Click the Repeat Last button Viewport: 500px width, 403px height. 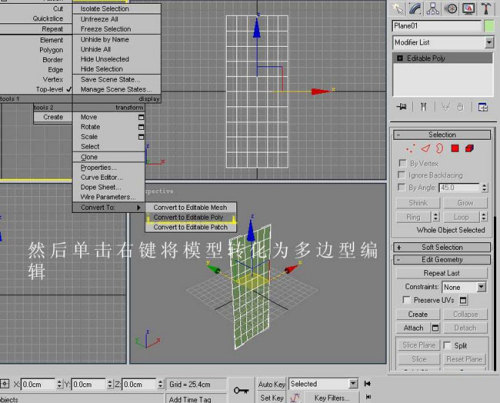coord(442,273)
